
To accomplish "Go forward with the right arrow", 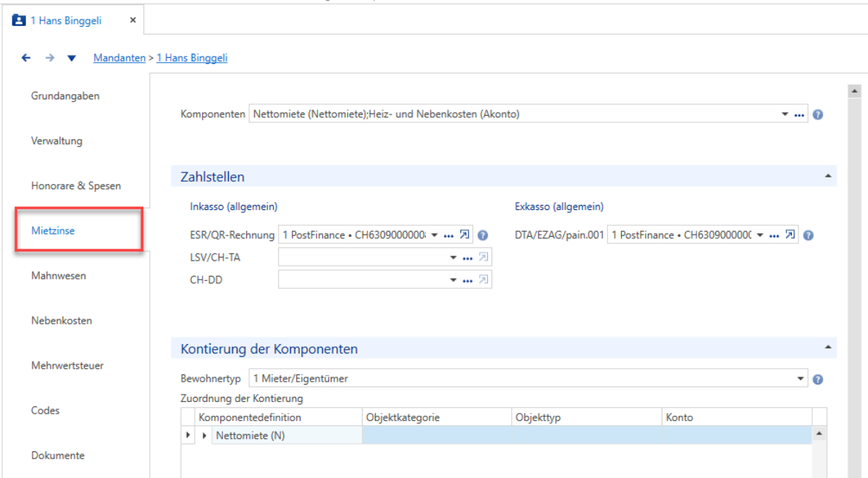I will (50, 58).
